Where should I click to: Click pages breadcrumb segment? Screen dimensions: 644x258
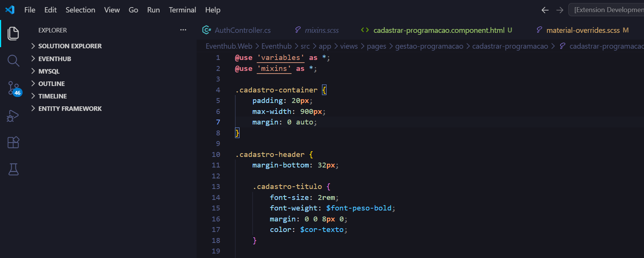click(376, 46)
